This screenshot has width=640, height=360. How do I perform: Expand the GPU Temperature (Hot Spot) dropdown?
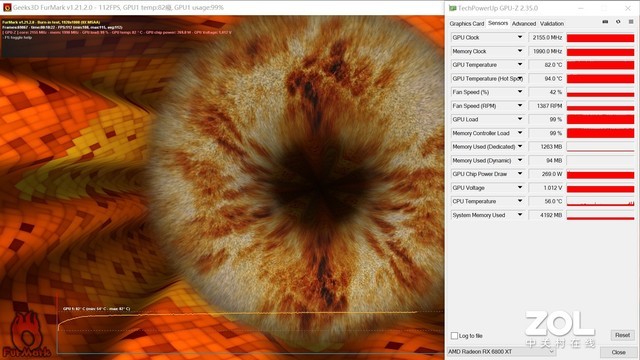(520, 78)
